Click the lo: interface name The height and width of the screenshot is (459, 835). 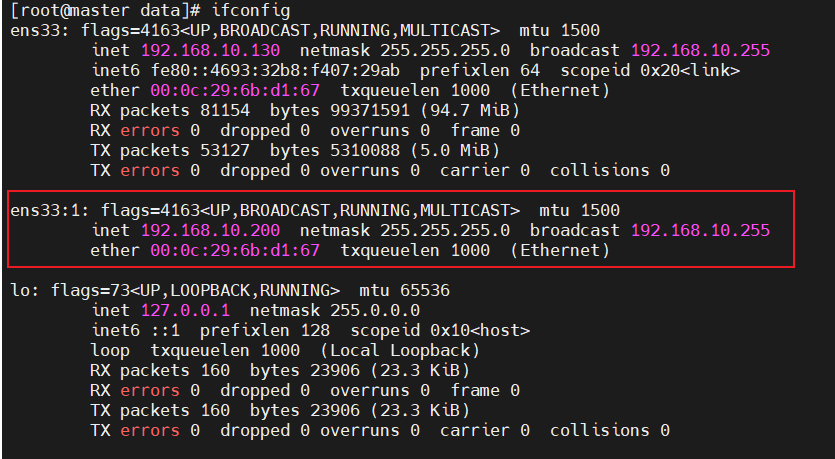click(x=25, y=291)
